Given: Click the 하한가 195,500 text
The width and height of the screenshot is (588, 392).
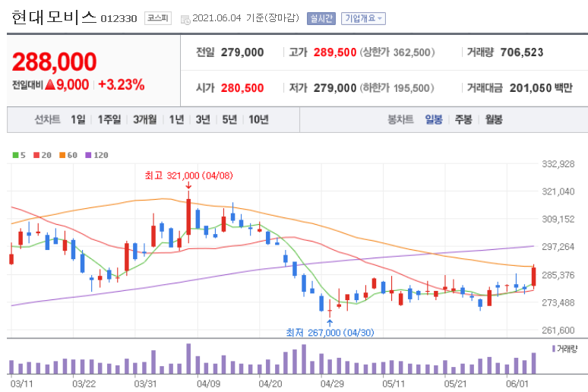Looking at the screenshot, I should (x=397, y=88).
